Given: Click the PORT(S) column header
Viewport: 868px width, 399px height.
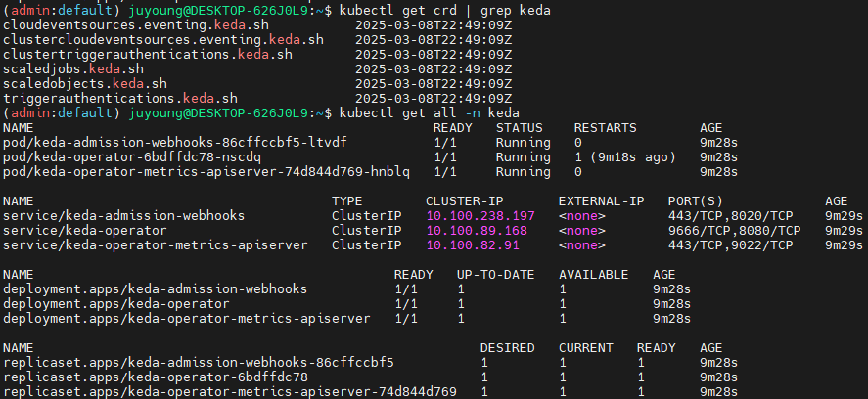Looking at the screenshot, I should 696,200.
